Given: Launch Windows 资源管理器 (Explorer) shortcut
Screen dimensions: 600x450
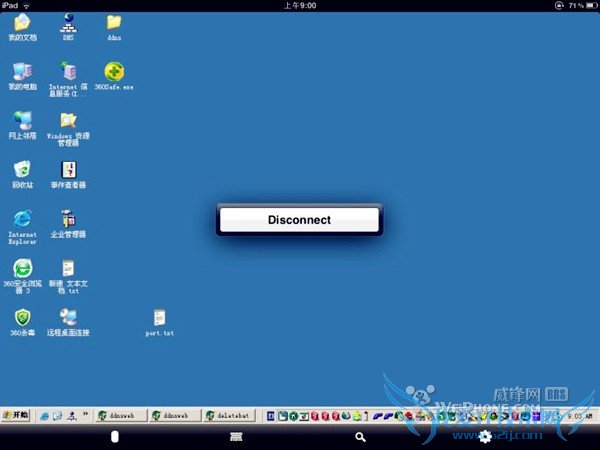Looking at the screenshot, I should click(68, 121).
